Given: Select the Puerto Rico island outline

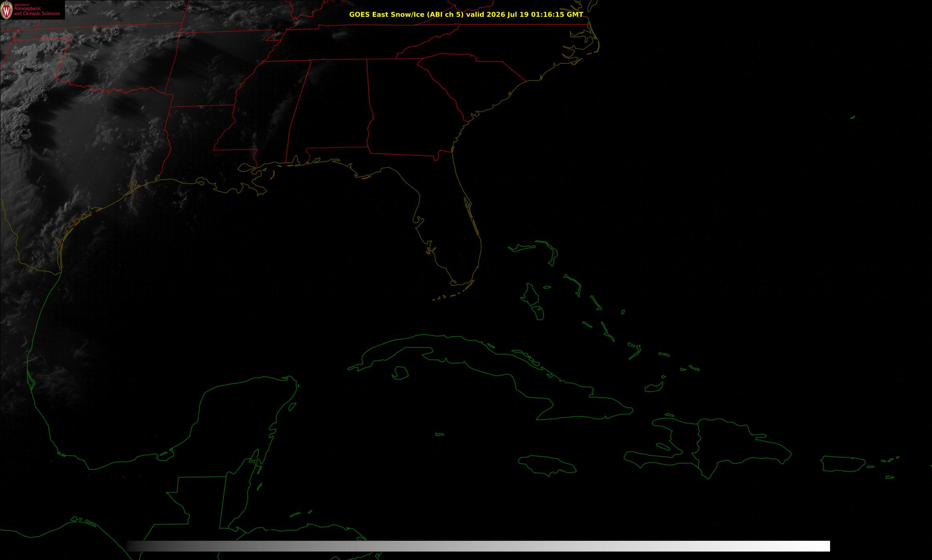Looking at the screenshot, I should click(x=843, y=464).
